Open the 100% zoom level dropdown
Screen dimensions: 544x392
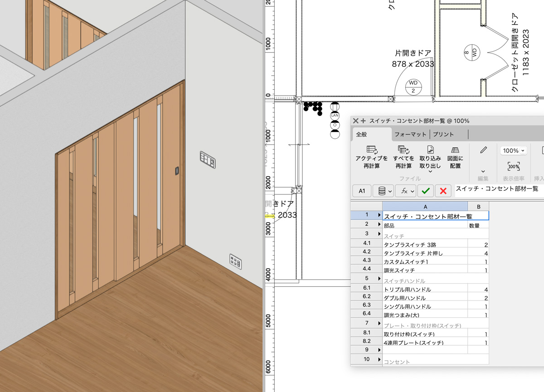tap(514, 150)
